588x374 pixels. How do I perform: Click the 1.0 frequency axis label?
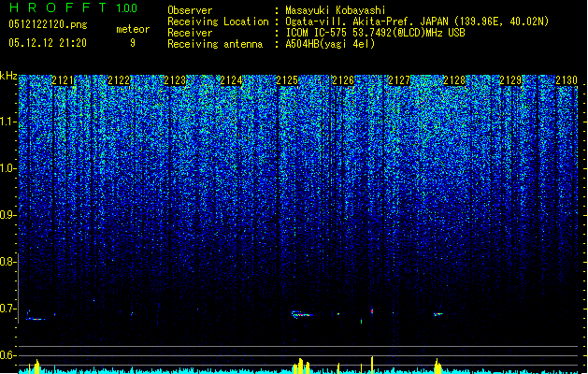tap(7, 168)
